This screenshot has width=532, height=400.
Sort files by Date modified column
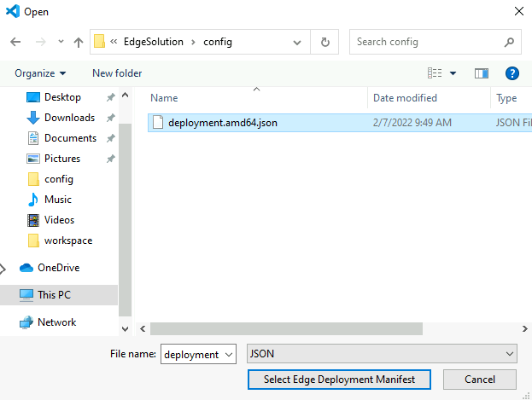pyautogui.click(x=406, y=98)
